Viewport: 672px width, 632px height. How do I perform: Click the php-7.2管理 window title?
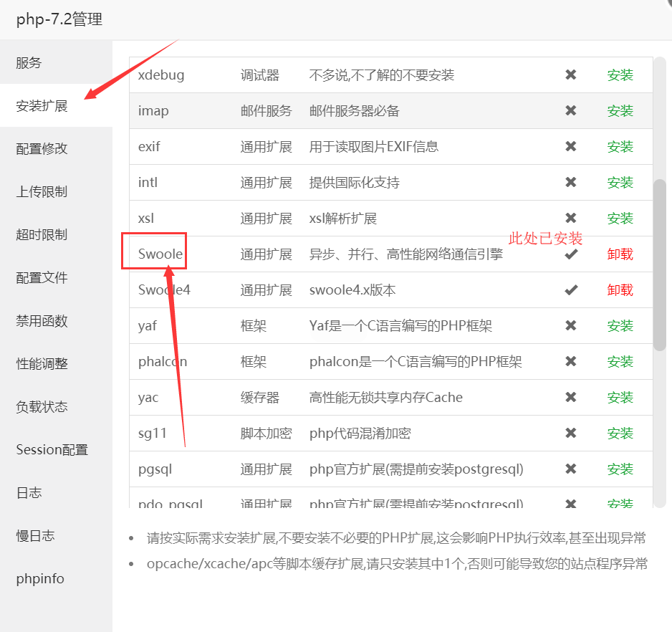pos(59,19)
